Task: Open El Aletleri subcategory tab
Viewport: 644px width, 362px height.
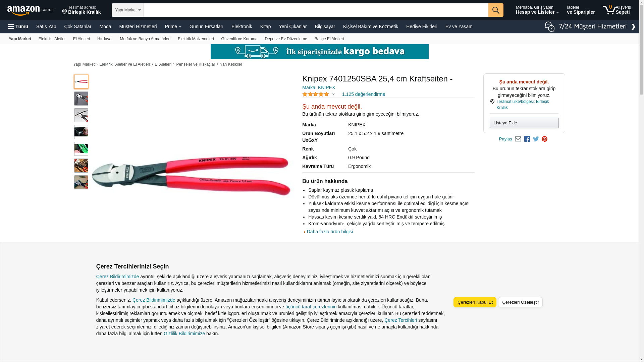Action: (x=82, y=39)
